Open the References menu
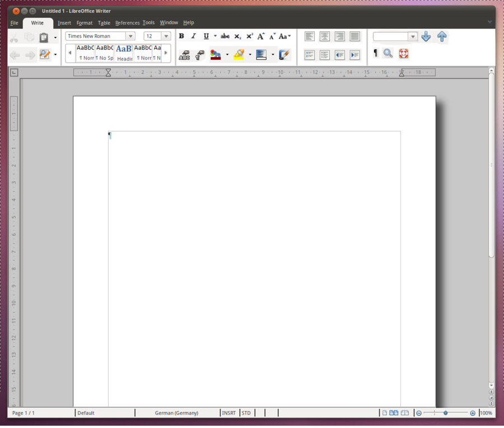This screenshot has width=504, height=428. click(x=127, y=23)
